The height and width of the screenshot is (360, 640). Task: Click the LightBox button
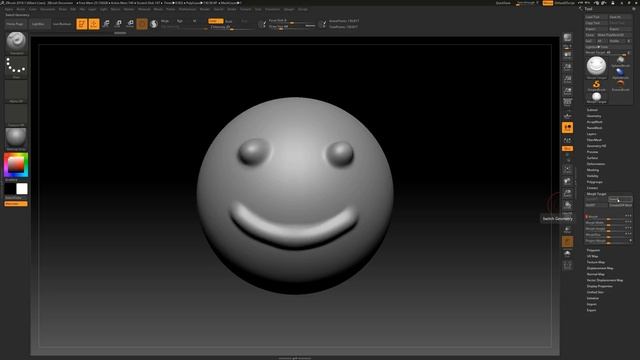click(39, 24)
